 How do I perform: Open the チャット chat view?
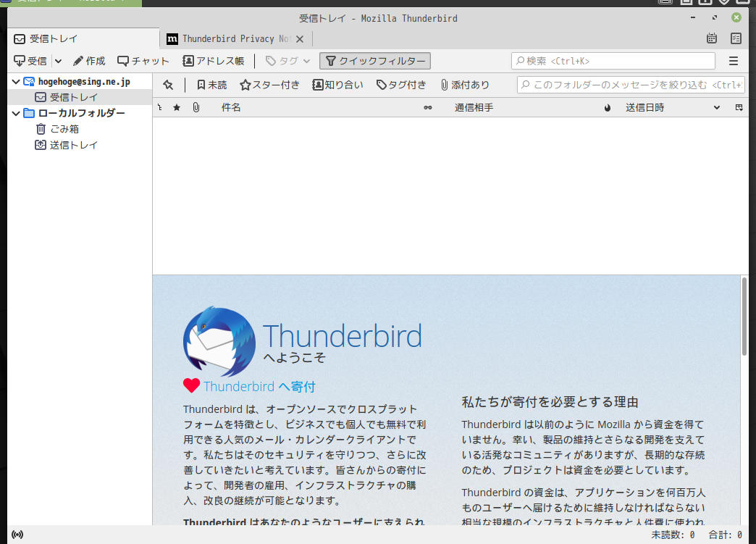point(143,61)
